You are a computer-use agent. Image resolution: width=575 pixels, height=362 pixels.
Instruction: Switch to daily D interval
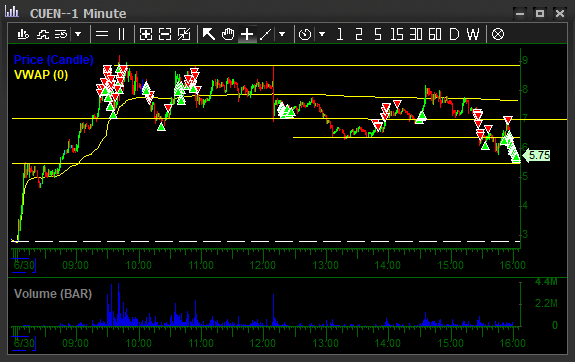pyautogui.click(x=454, y=34)
